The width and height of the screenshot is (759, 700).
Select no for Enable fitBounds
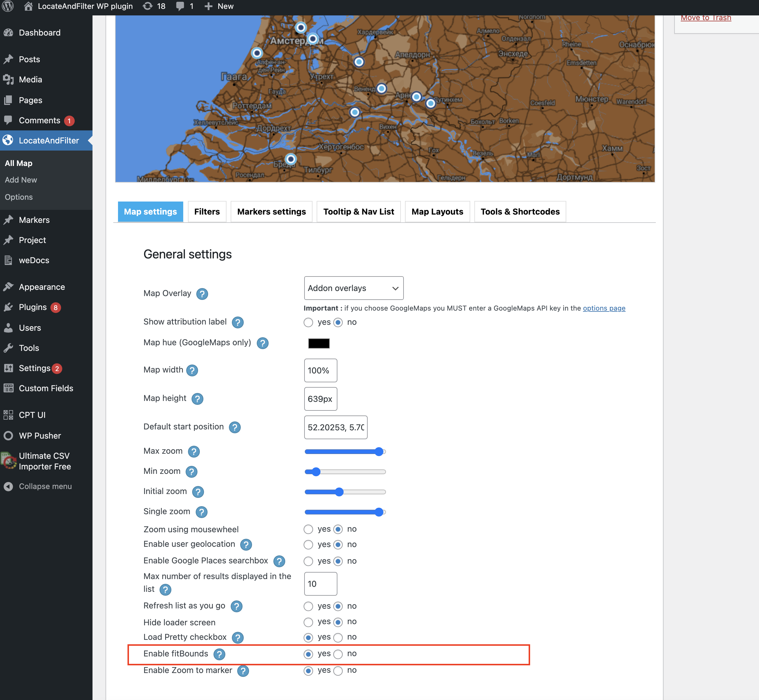coord(338,654)
